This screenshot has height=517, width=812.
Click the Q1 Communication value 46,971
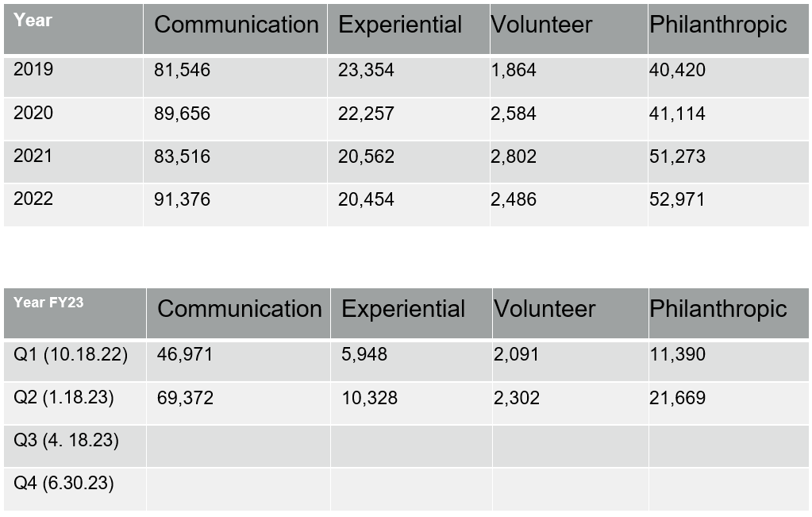point(185,354)
